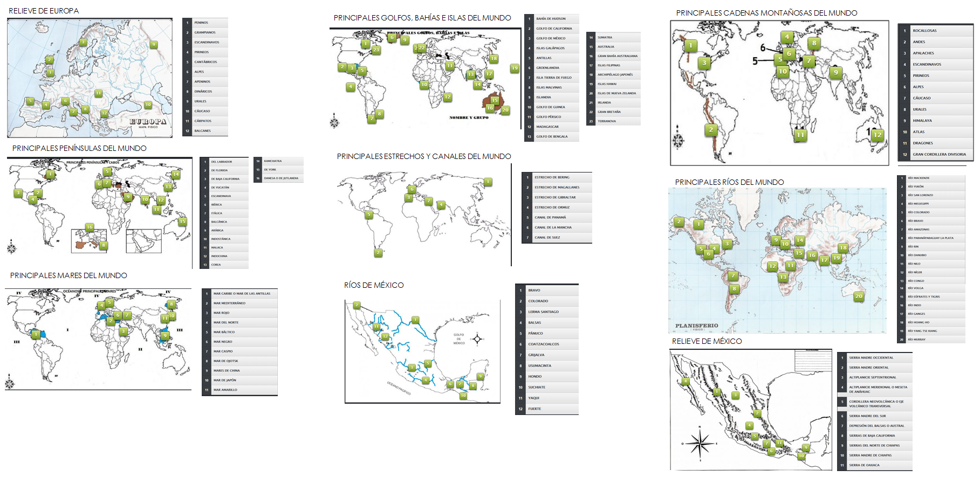Click the "MAR CASPIO" legend row

click(x=240, y=351)
